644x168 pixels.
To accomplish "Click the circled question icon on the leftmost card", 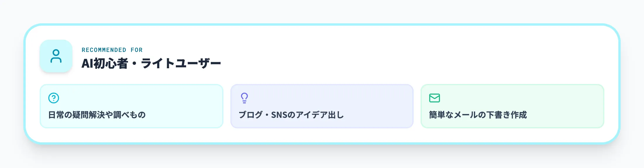I will tap(53, 98).
